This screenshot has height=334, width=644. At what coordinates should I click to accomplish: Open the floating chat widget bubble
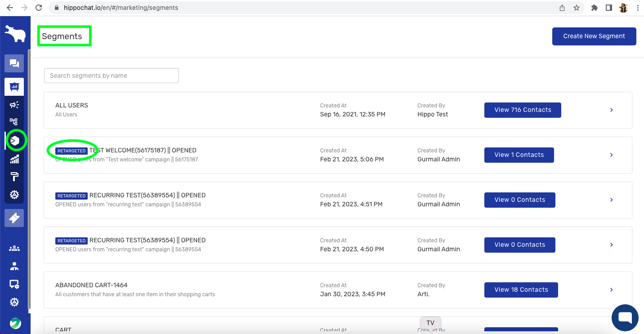point(625,317)
